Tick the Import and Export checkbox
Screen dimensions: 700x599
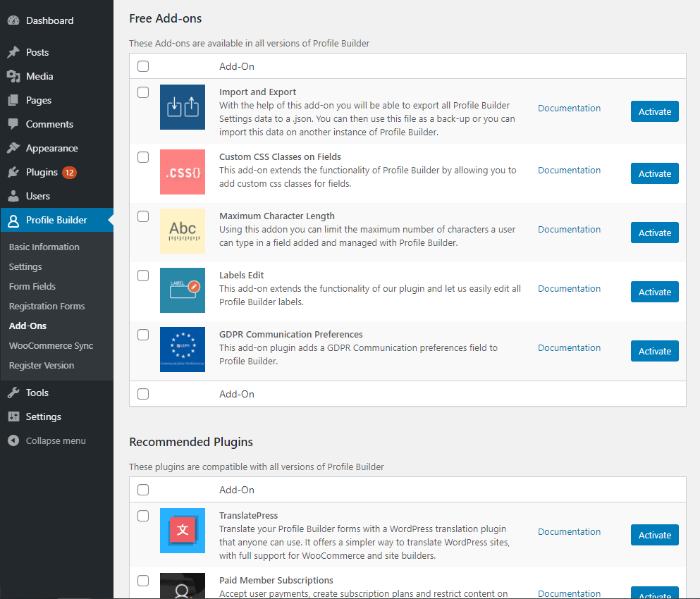143,92
